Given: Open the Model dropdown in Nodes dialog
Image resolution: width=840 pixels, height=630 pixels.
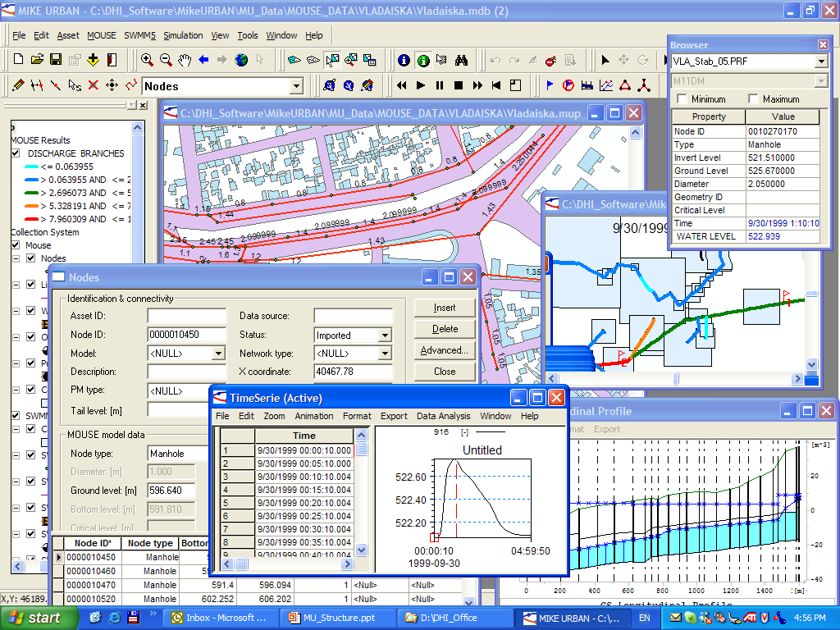Looking at the screenshot, I should [x=218, y=354].
